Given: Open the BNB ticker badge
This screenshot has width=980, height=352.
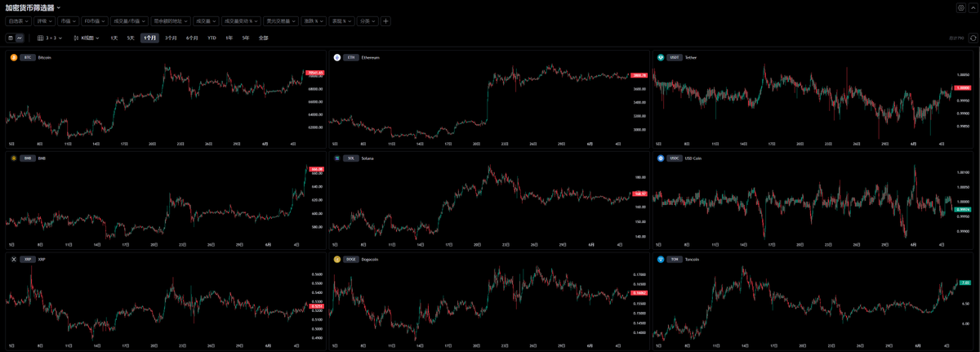Looking at the screenshot, I should [x=28, y=158].
